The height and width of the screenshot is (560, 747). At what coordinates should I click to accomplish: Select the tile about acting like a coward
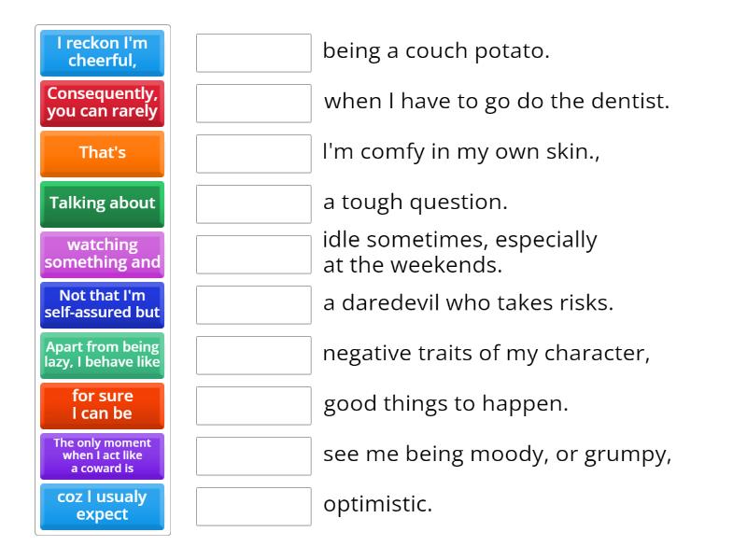pyautogui.click(x=102, y=455)
